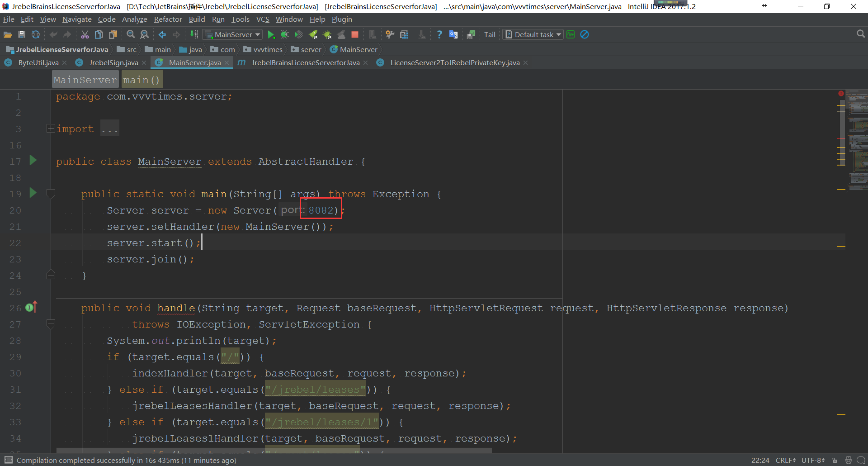
Task: Click the Paste clipboard icon
Action: (113, 35)
